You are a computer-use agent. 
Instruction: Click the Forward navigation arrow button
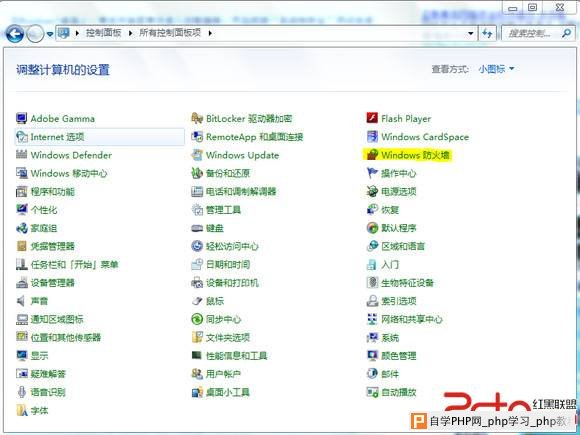pos(36,34)
